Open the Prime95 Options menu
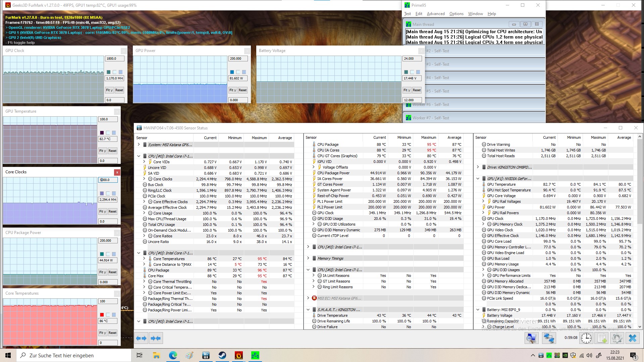This screenshot has width=644, height=362. pyautogui.click(x=456, y=14)
